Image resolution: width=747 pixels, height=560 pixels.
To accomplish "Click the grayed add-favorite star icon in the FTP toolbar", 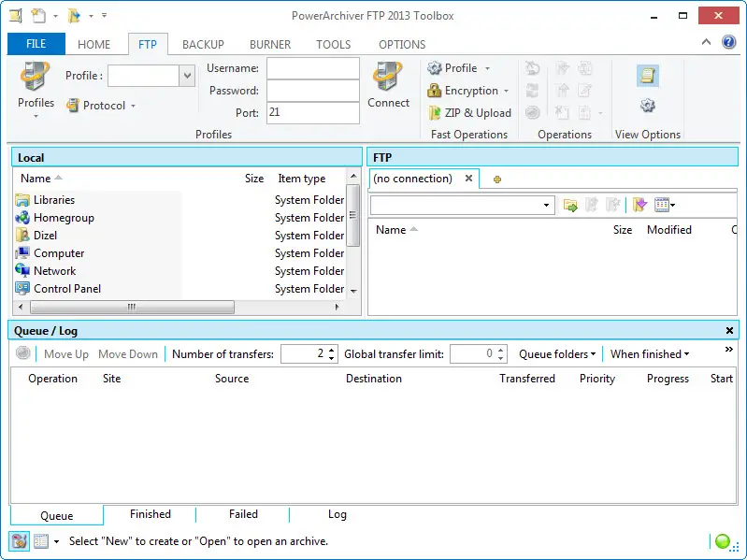I will pos(612,206).
